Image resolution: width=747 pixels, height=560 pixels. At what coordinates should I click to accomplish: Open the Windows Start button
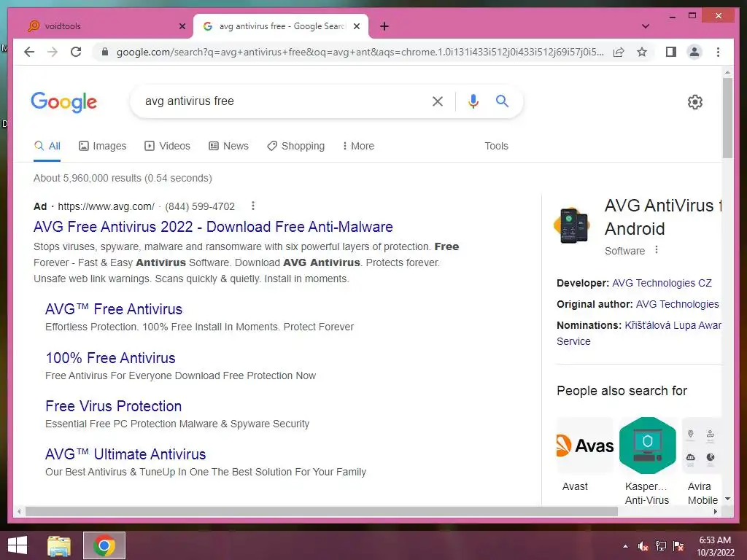tap(18, 545)
